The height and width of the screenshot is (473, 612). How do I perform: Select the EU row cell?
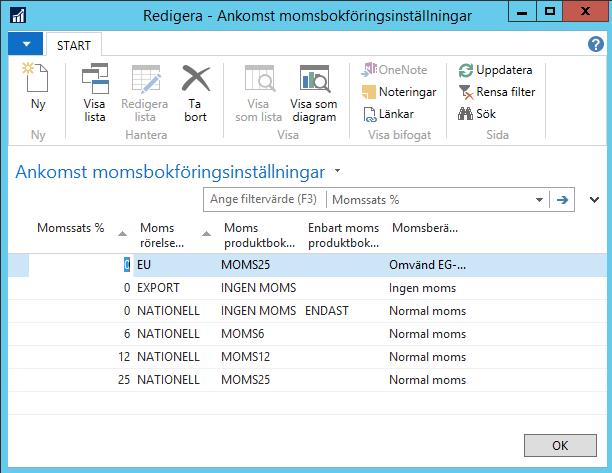point(144,265)
